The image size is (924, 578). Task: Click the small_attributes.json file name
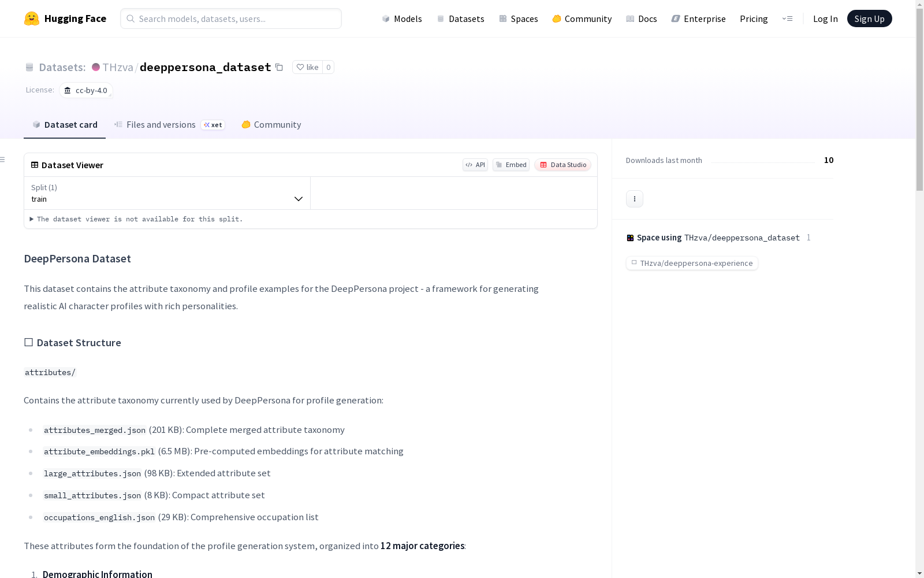[x=92, y=495]
